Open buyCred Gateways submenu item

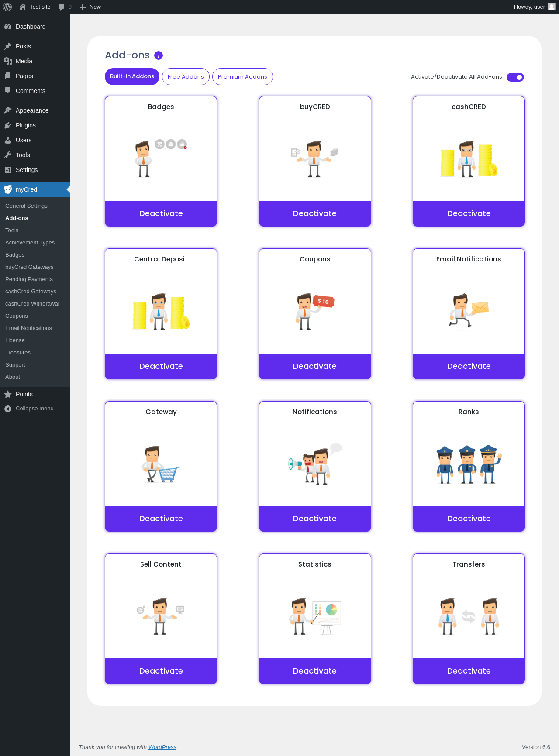35,267
